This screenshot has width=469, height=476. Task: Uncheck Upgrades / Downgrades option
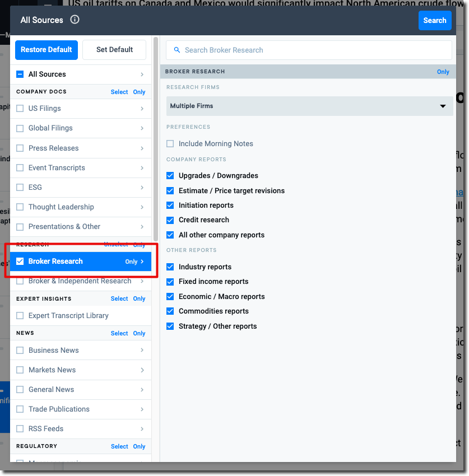170,176
